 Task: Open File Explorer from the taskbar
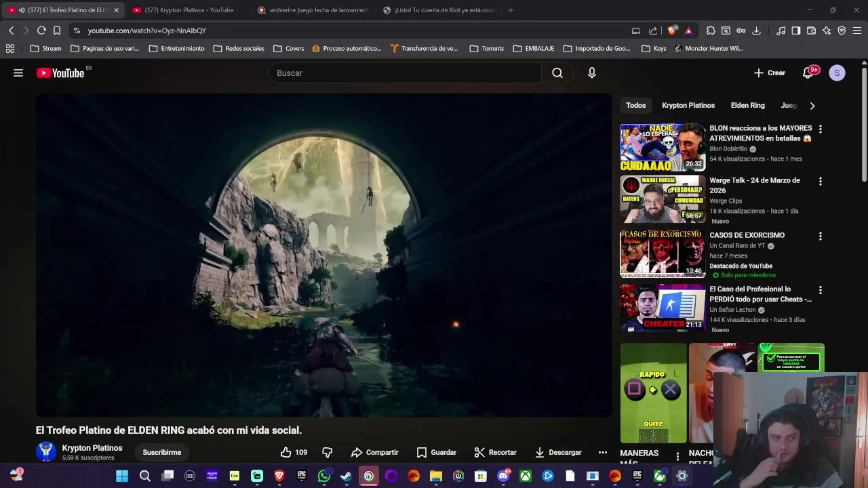click(x=436, y=476)
